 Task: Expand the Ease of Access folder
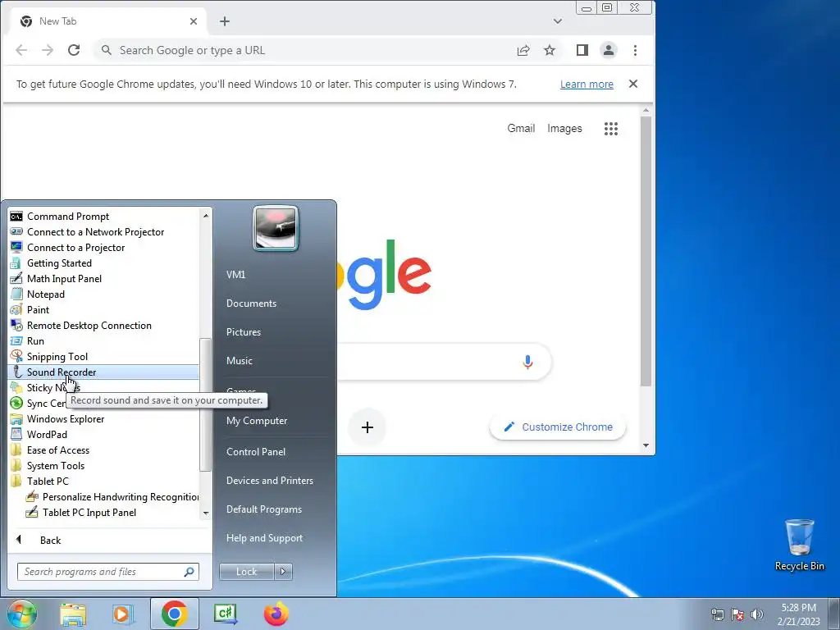58,450
